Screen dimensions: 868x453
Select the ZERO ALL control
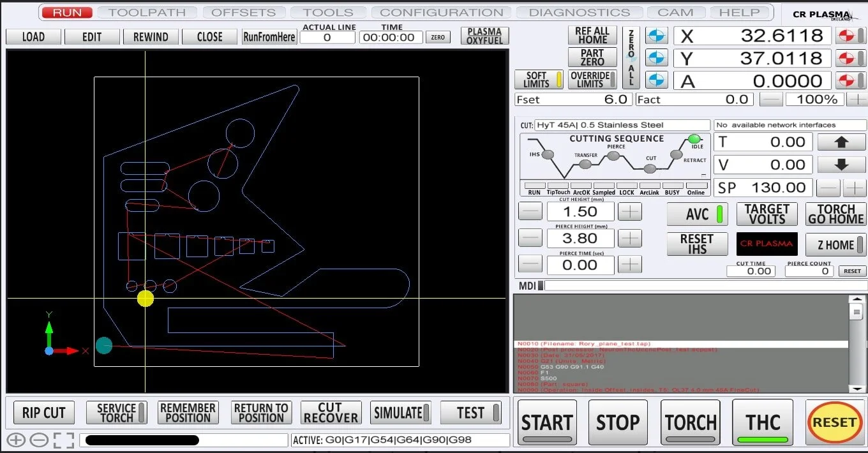click(x=631, y=57)
